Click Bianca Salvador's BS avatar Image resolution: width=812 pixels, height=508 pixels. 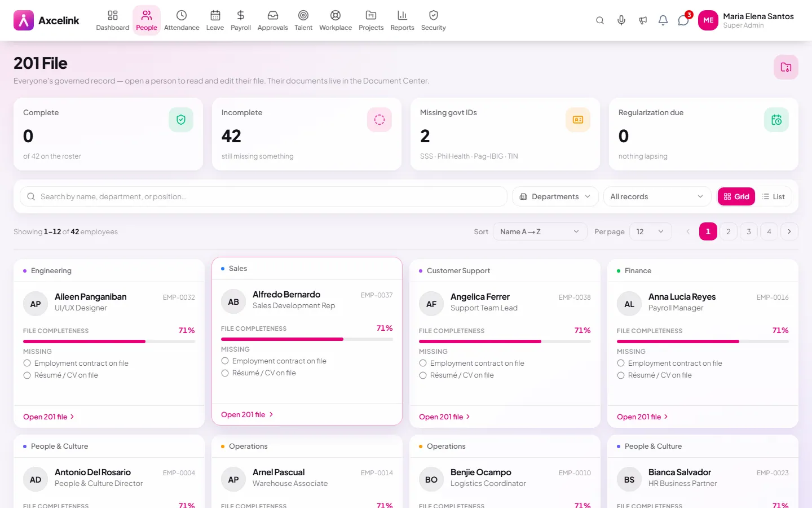tap(629, 480)
